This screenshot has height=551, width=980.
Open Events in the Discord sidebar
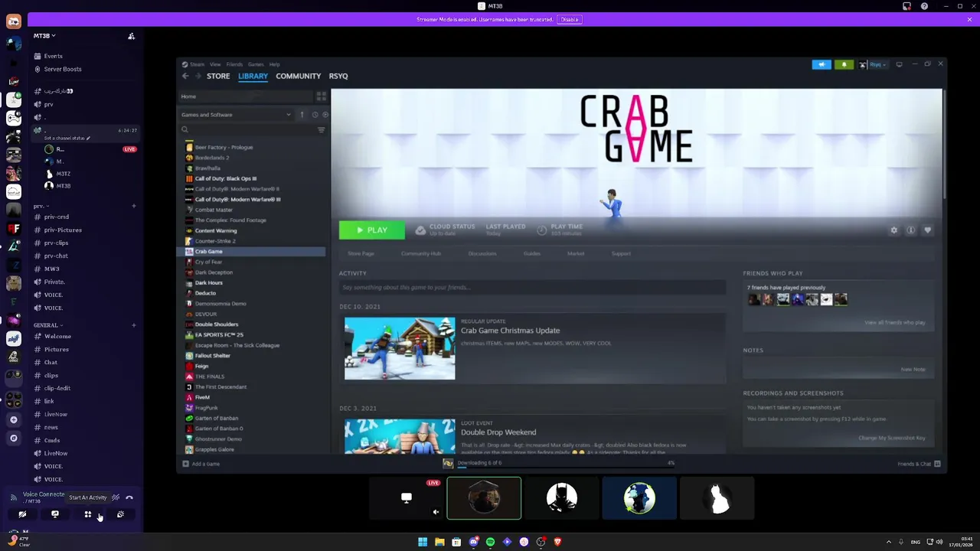[x=53, y=56]
